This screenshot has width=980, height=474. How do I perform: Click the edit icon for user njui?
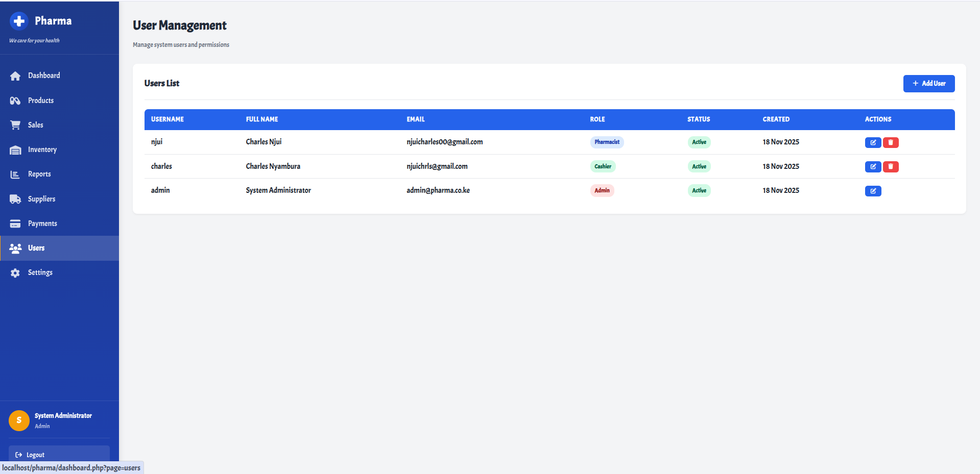[872, 143]
